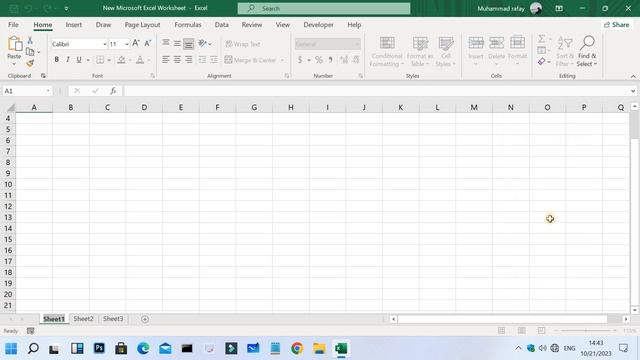
Task: Click the AutoSum sigma icon
Action: click(542, 39)
